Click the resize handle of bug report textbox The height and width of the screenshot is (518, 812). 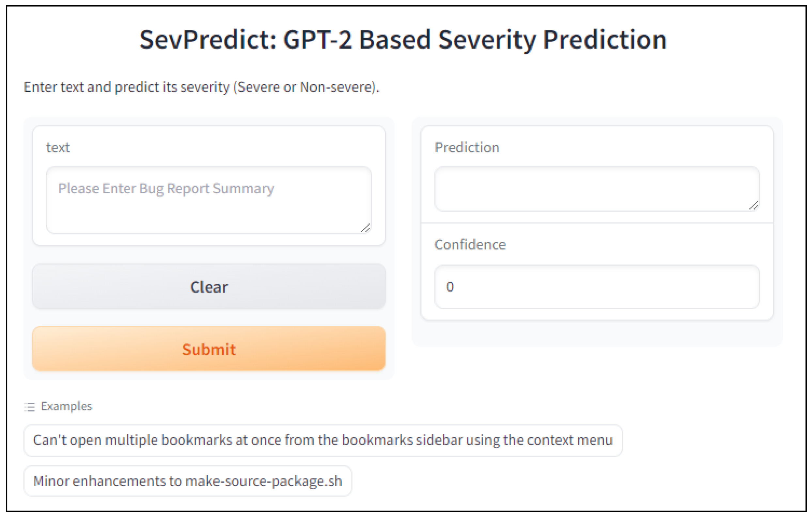click(365, 228)
